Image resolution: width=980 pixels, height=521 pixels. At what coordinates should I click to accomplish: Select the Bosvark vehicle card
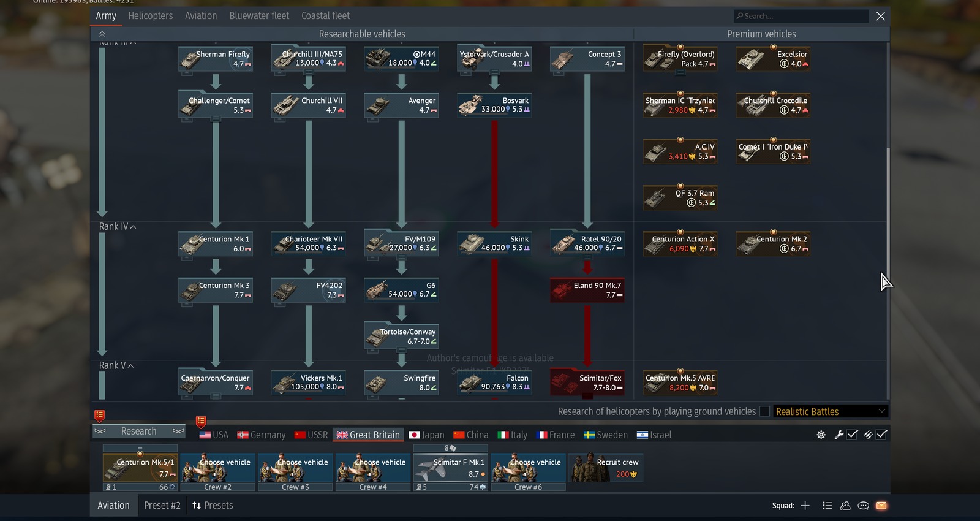[x=494, y=105]
